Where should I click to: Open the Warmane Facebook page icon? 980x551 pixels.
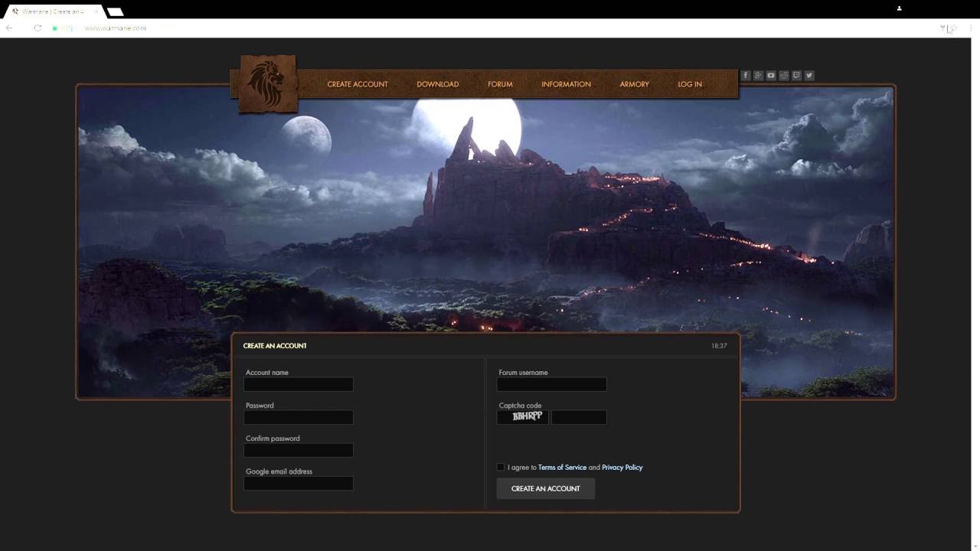(x=745, y=75)
